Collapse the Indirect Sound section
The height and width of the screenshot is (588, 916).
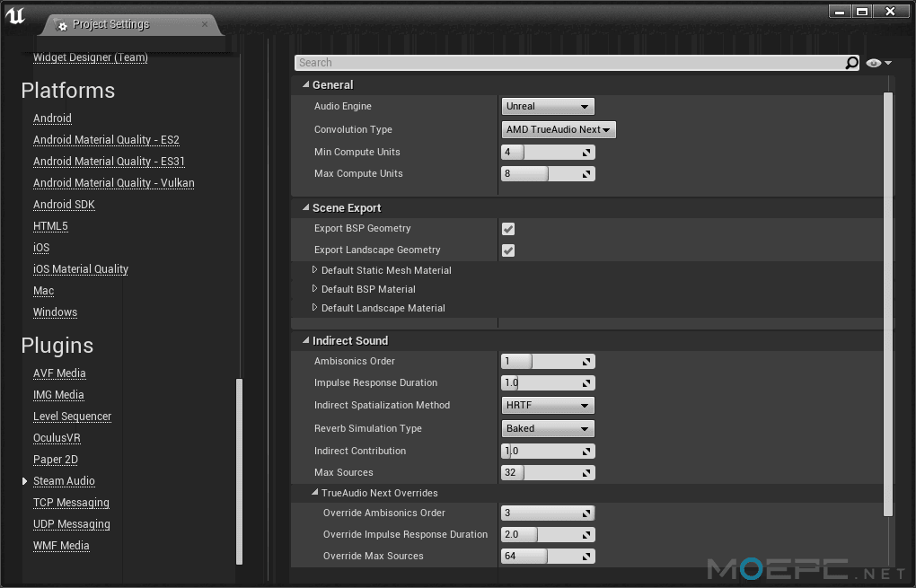[x=305, y=340]
